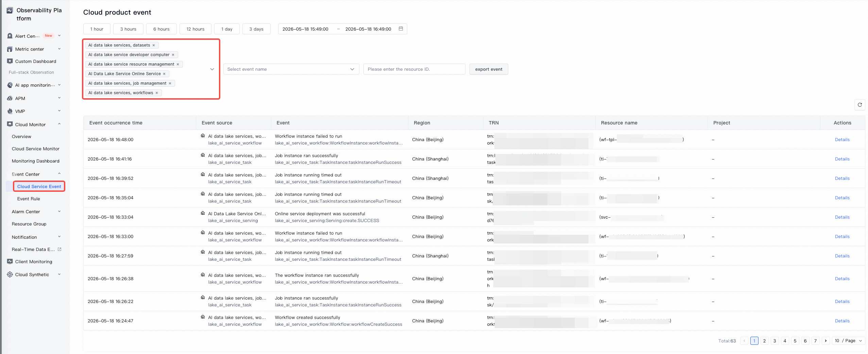This screenshot has width=868, height=354.
Task: Go to page 7 of results
Action: [x=815, y=341]
